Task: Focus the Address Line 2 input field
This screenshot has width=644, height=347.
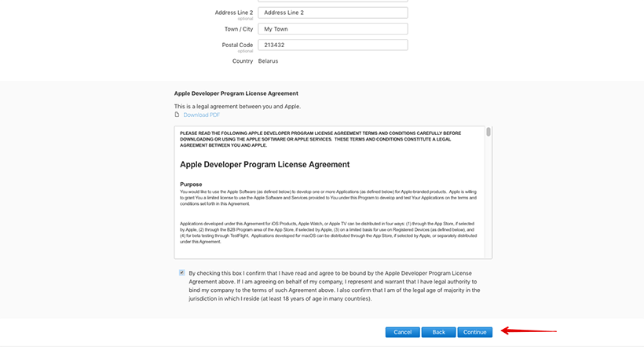Action: [x=333, y=13]
